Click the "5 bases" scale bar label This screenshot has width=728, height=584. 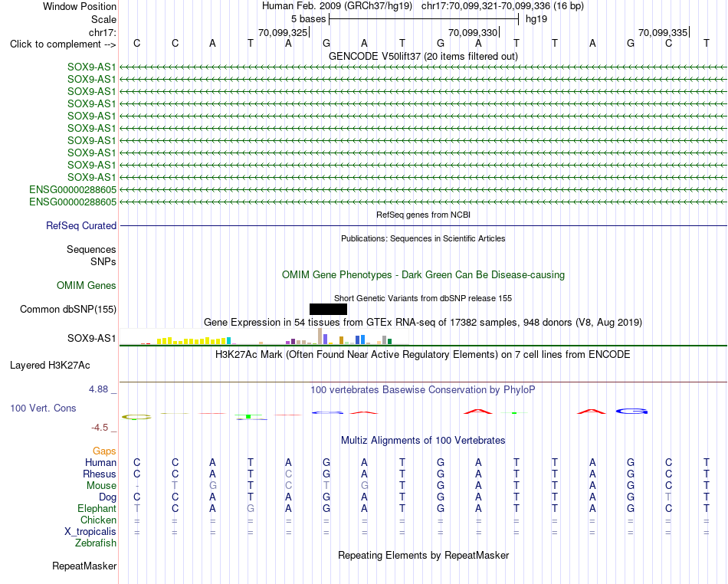(308, 19)
